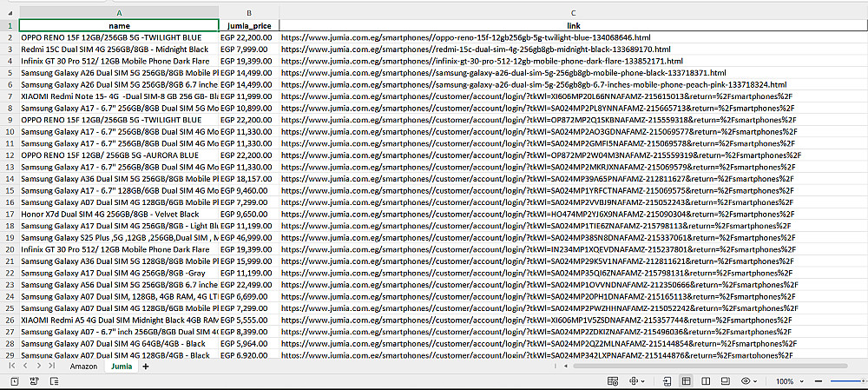Add a new sheet with the plus button
This screenshot has height=390, width=868.
click(146, 367)
